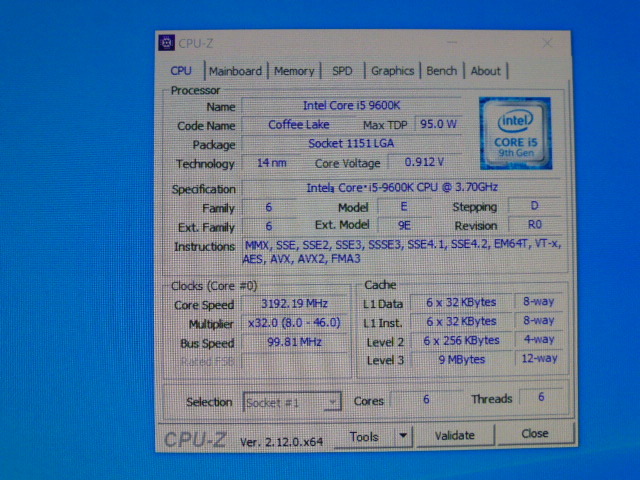
Task: Open the Mainboard tab
Action: (x=236, y=71)
